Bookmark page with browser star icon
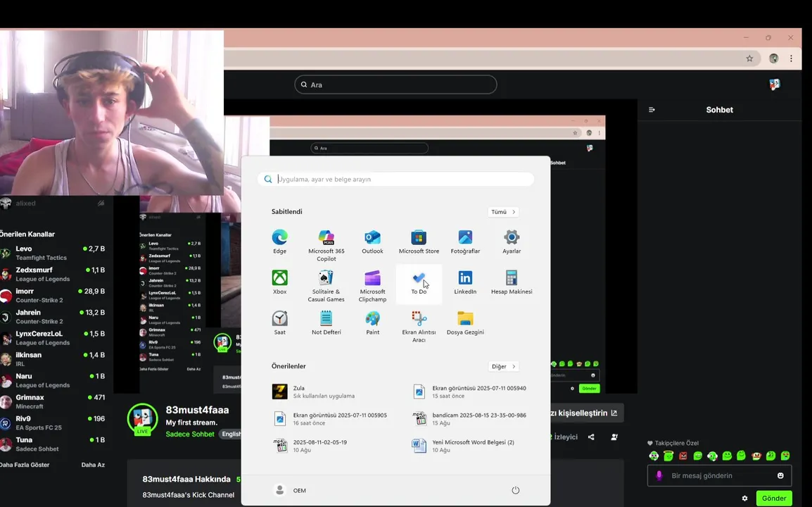This screenshot has height=507, width=812. [x=749, y=58]
